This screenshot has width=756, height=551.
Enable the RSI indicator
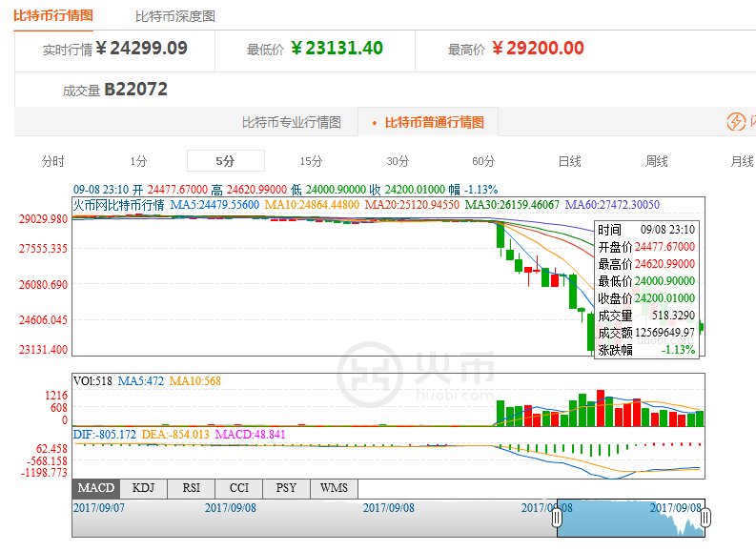click(191, 488)
